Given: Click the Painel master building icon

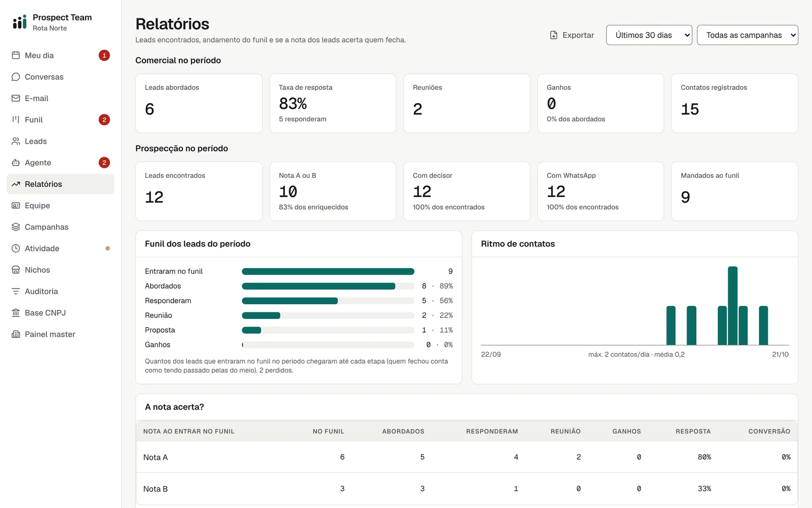Looking at the screenshot, I should [16, 334].
